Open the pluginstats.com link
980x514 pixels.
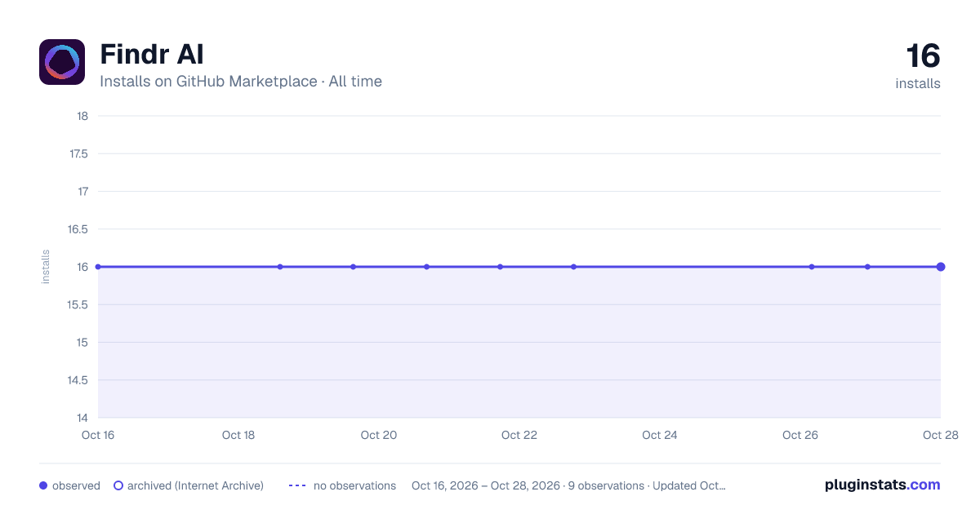tap(882, 485)
